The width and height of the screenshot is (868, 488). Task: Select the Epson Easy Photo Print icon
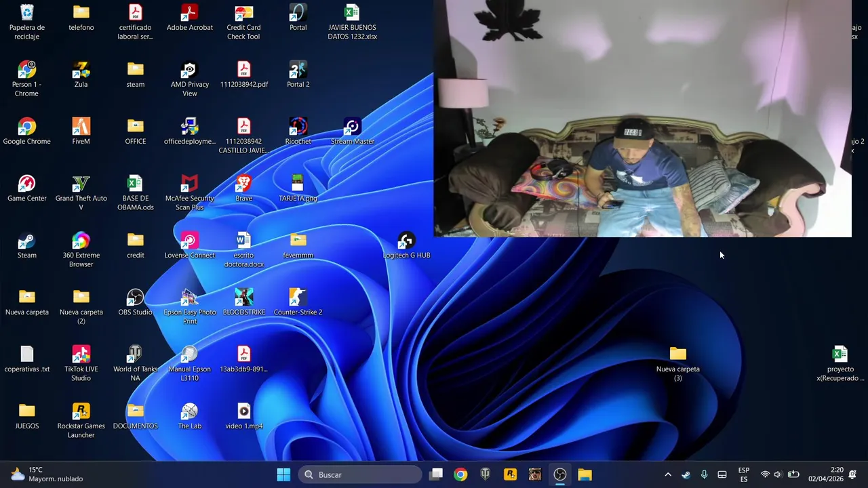point(190,306)
